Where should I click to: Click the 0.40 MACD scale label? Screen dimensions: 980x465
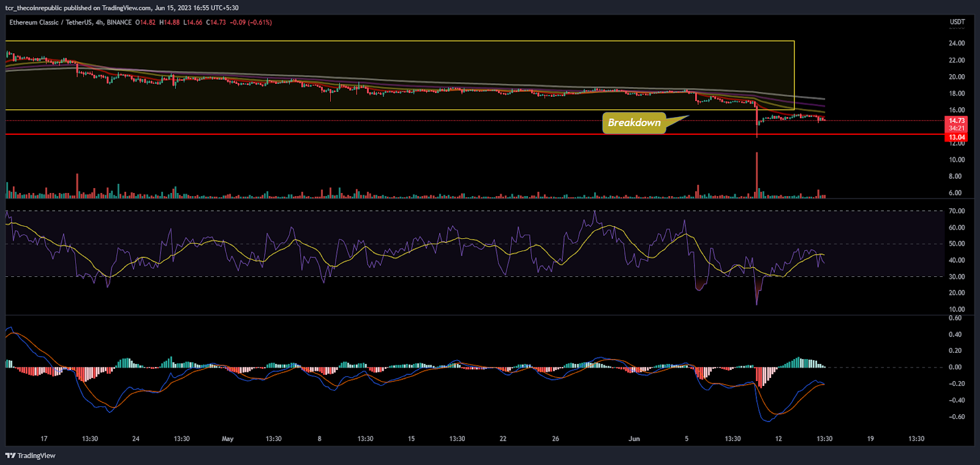tap(956, 335)
